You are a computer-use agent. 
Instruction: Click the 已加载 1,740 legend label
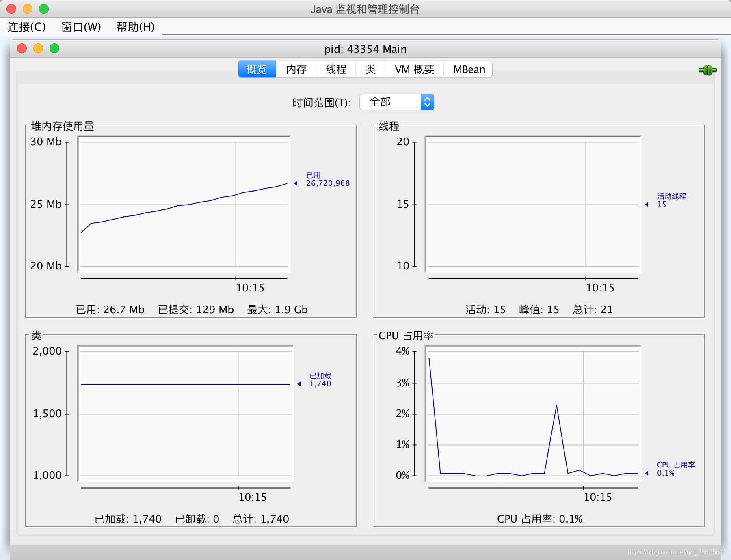(320, 379)
